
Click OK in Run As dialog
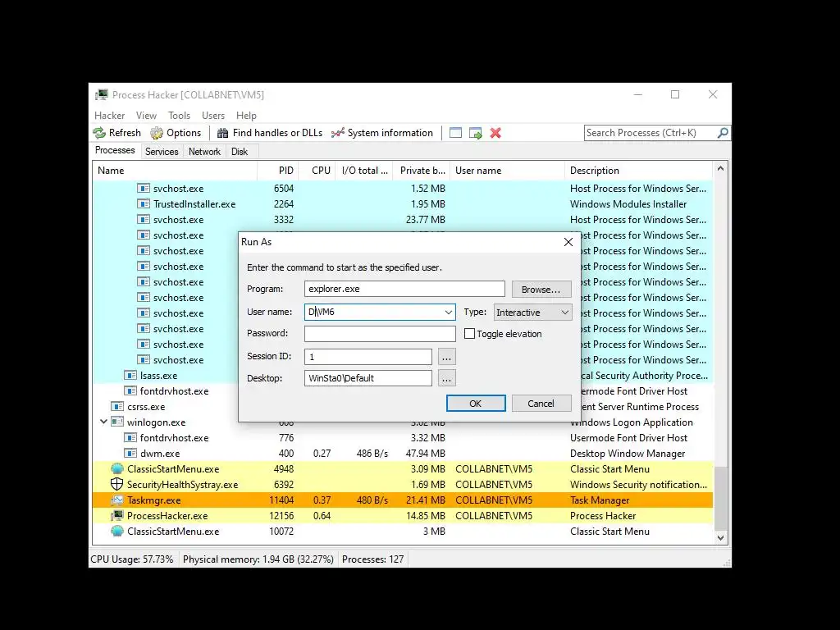point(476,404)
